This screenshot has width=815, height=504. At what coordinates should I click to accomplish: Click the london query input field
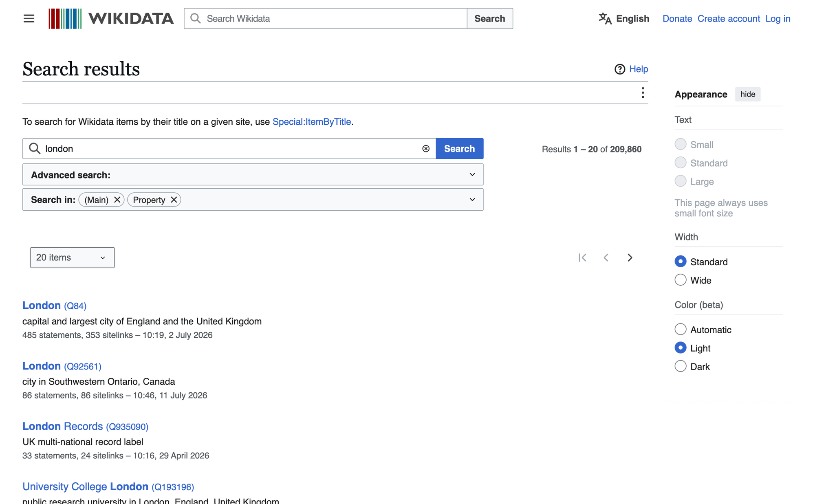tap(229, 149)
